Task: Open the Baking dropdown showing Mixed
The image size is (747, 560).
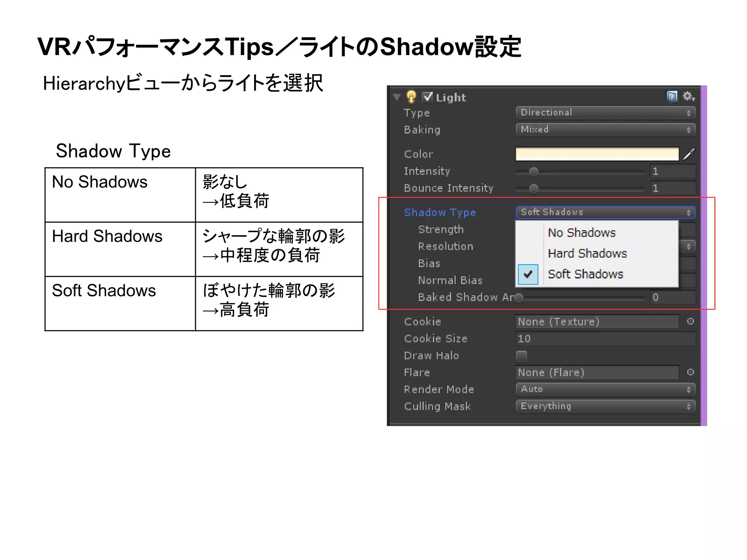Action: (605, 129)
